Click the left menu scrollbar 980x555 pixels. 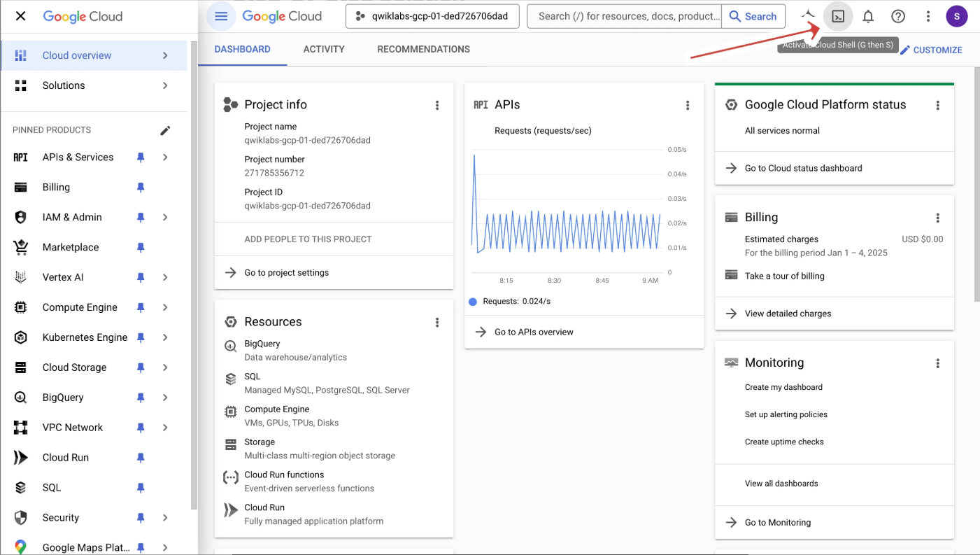[194, 276]
